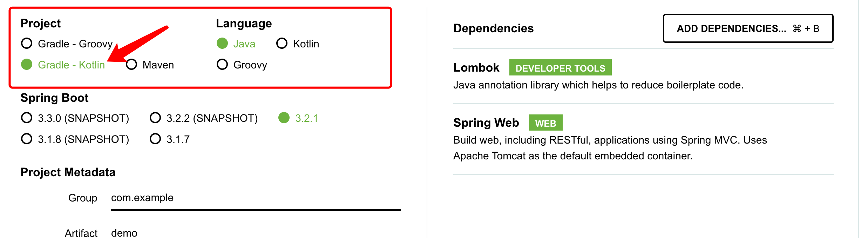Click the Dependencies section heading
Screen dimensions: 868x238
point(493,28)
